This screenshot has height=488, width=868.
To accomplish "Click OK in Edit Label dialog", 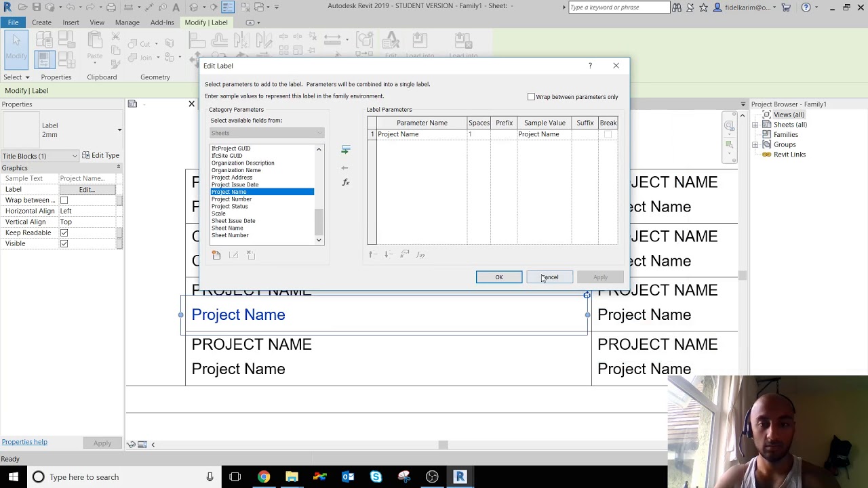I will coord(499,277).
